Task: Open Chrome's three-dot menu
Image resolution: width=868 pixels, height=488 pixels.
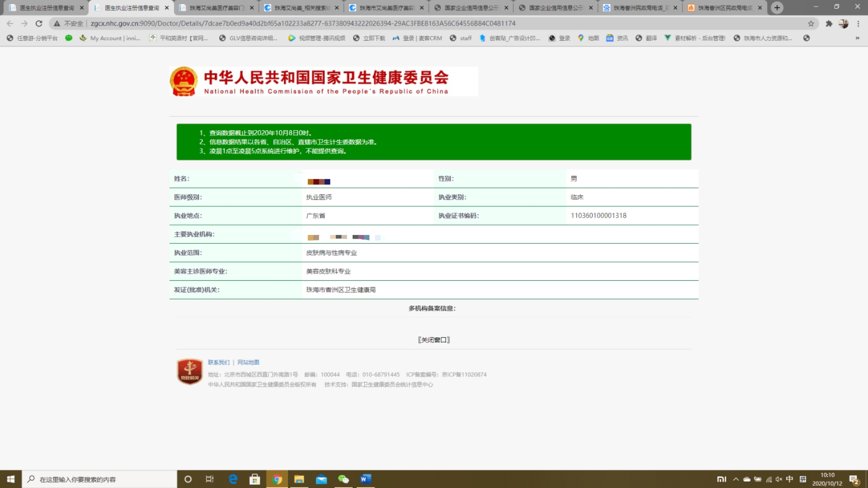Action: click(x=858, y=23)
